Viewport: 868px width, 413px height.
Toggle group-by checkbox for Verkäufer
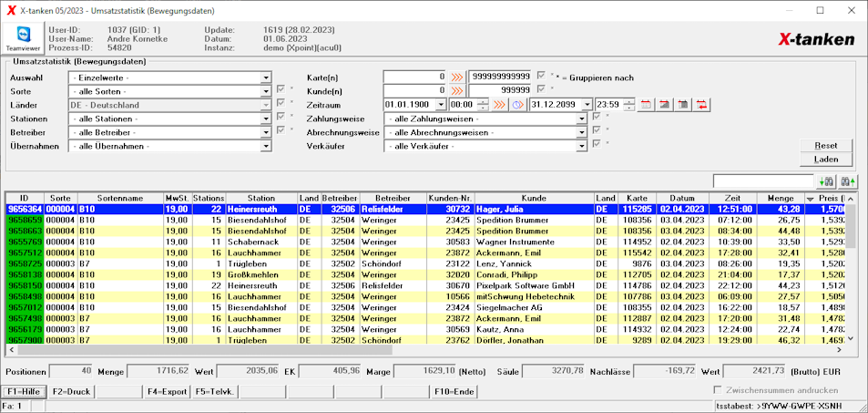pos(597,143)
